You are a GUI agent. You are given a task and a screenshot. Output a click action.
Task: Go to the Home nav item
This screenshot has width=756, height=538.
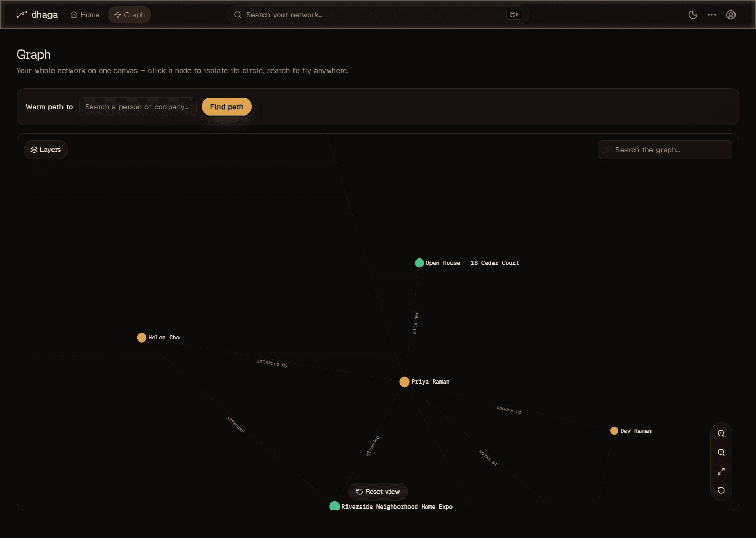pyautogui.click(x=85, y=15)
